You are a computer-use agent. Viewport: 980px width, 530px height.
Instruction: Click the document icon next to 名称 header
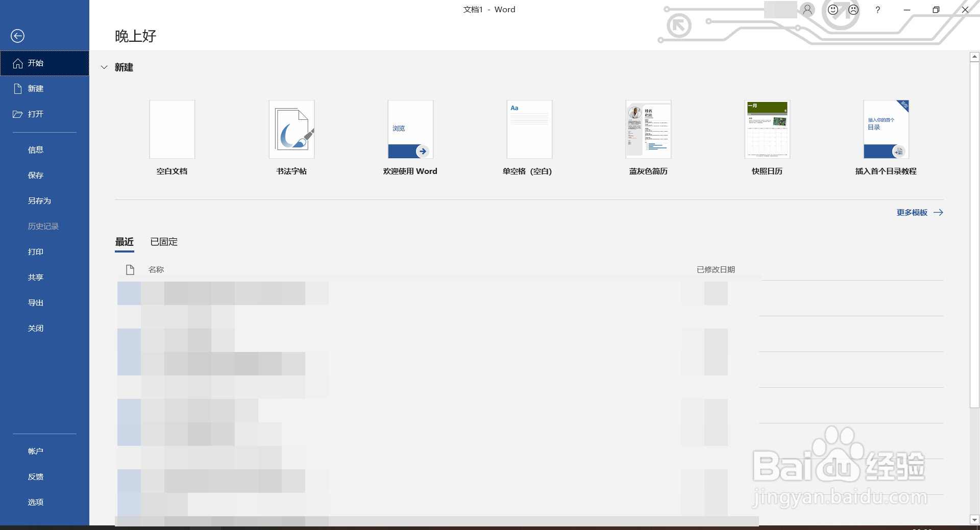coord(130,269)
